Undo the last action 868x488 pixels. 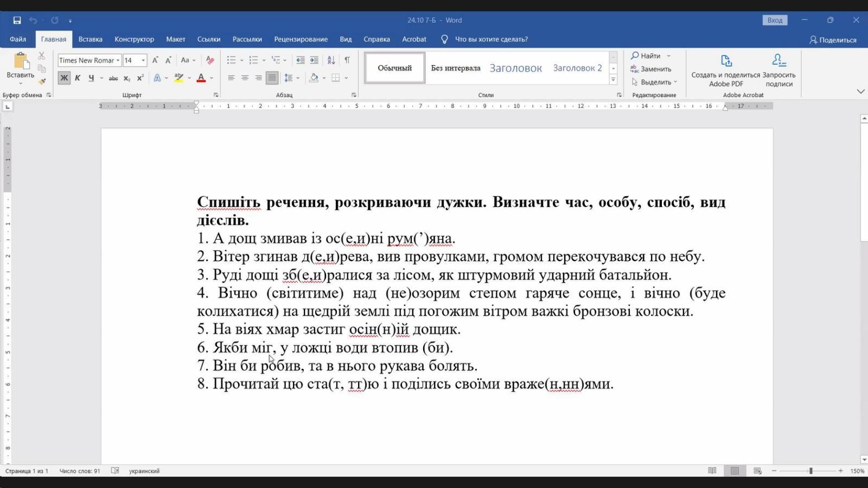click(x=33, y=20)
